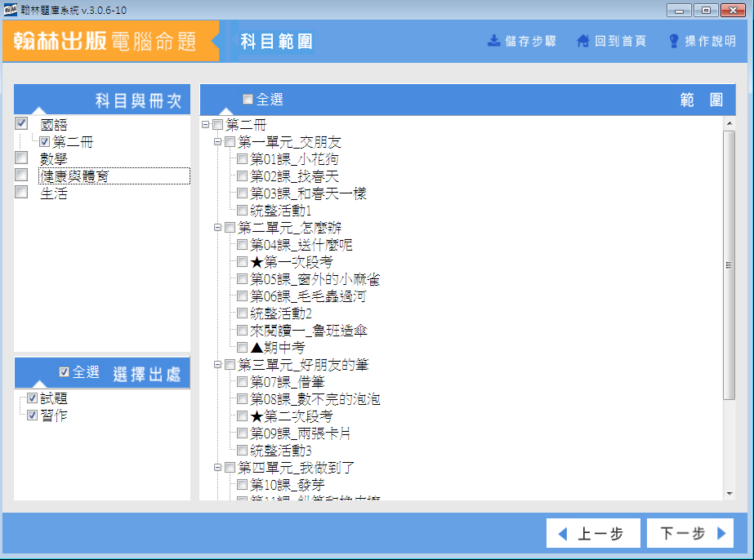This screenshot has width=754, height=560.
Task: Collapse 第三單元_好朋友的筆 node
Action: coord(218,365)
